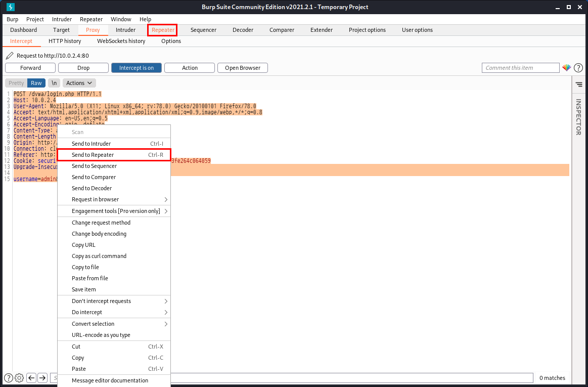Open the Comparer tab
588x387 pixels.
tap(282, 30)
